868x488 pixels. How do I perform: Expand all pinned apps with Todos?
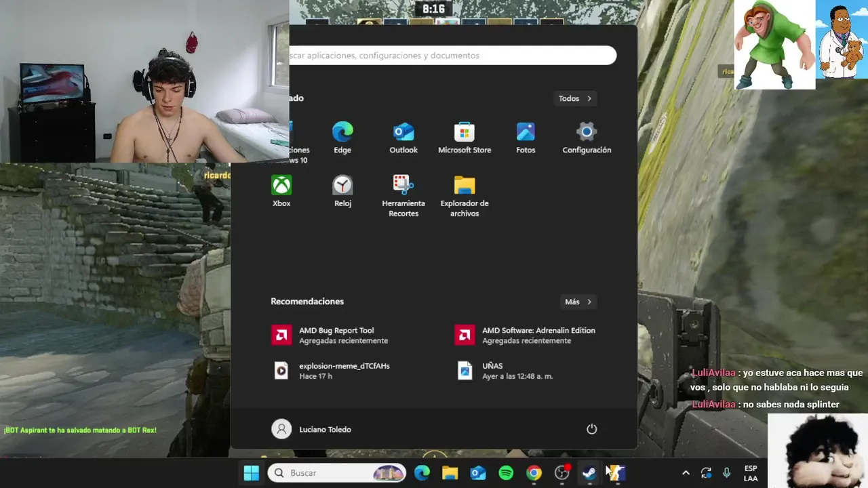click(x=575, y=98)
